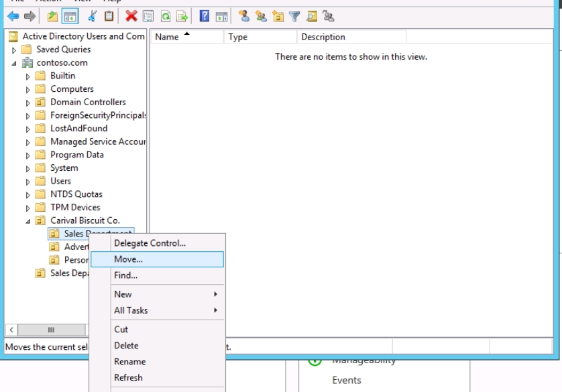Click the Forward arrow in the toolbar
Image resolution: width=562 pixels, height=392 pixels.
[x=30, y=16]
